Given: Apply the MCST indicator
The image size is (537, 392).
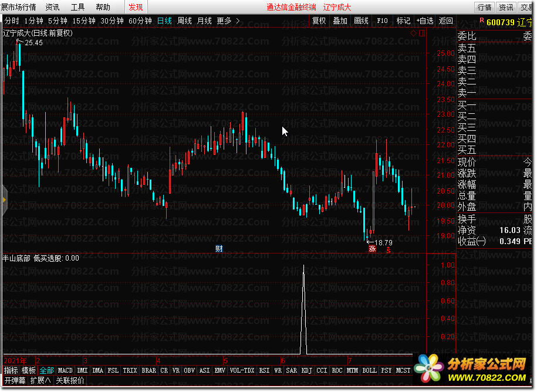Looking at the screenshot, I should (x=403, y=370).
